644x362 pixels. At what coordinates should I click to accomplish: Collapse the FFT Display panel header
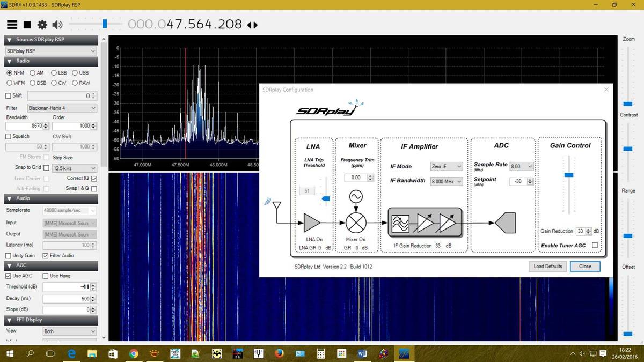(51, 320)
